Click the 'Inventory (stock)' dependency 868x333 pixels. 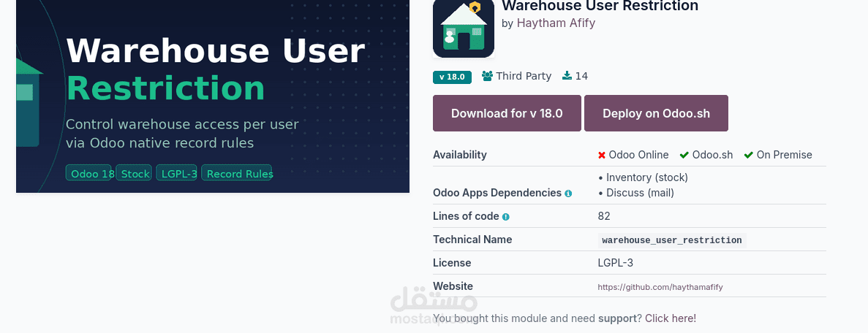(x=646, y=177)
